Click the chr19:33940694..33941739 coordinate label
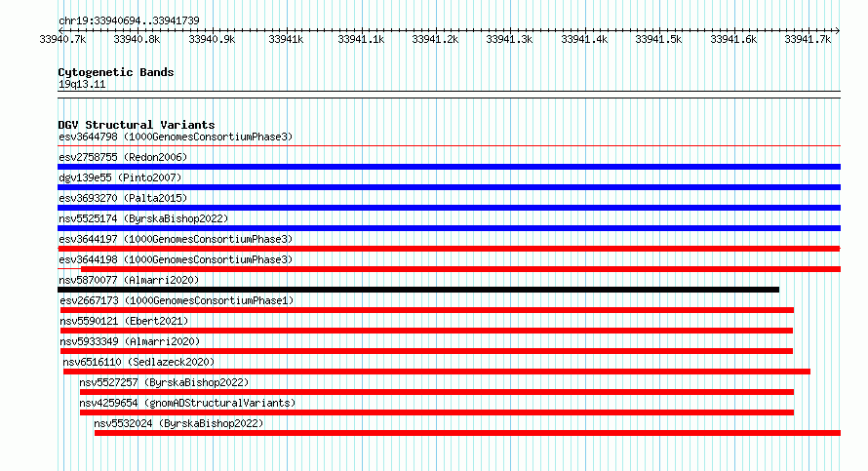 129,20
